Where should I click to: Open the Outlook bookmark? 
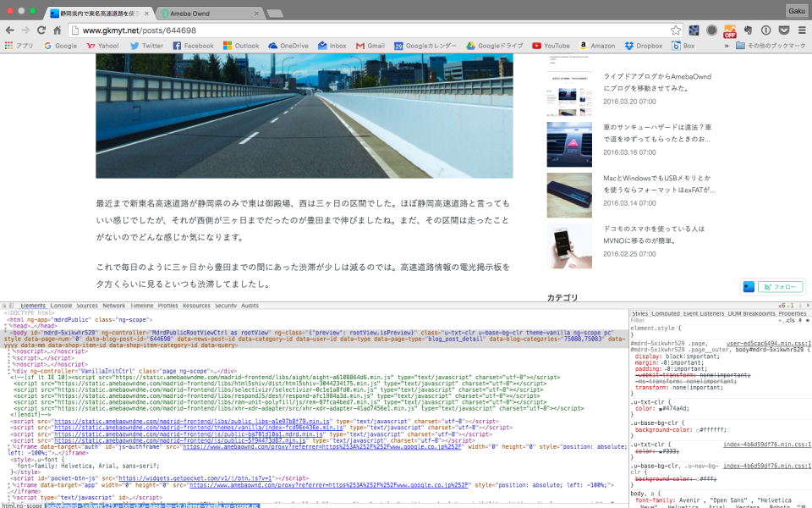point(241,46)
